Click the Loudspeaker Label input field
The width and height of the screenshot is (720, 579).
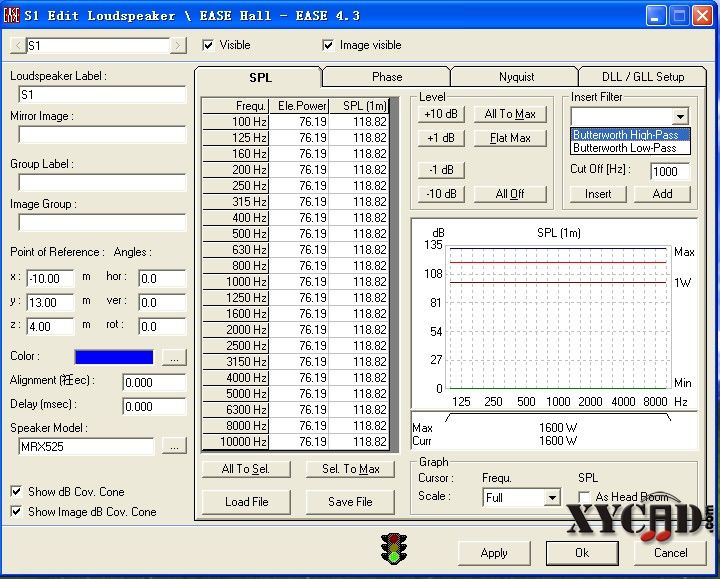(x=102, y=95)
